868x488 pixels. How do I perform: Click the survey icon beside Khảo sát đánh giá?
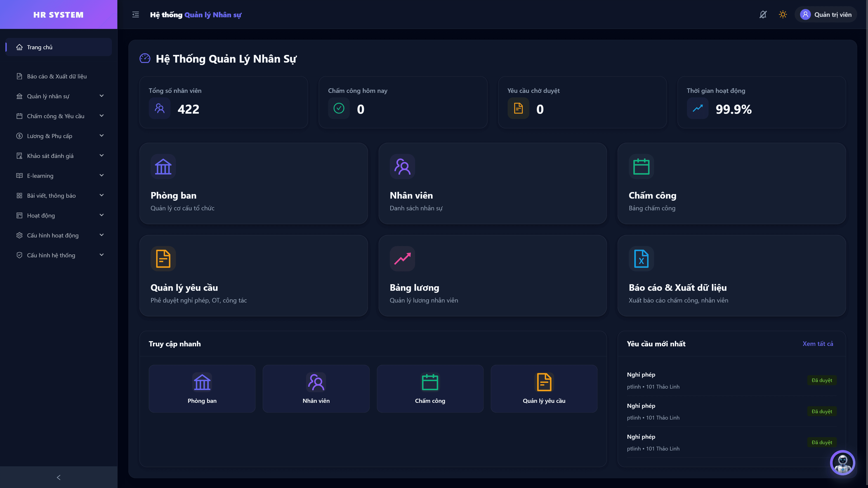click(x=19, y=156)
